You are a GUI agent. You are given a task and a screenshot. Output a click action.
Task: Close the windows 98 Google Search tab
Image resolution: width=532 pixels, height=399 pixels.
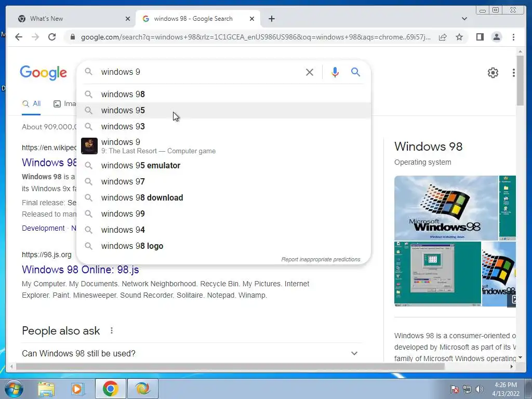click(x=252, y=19)
